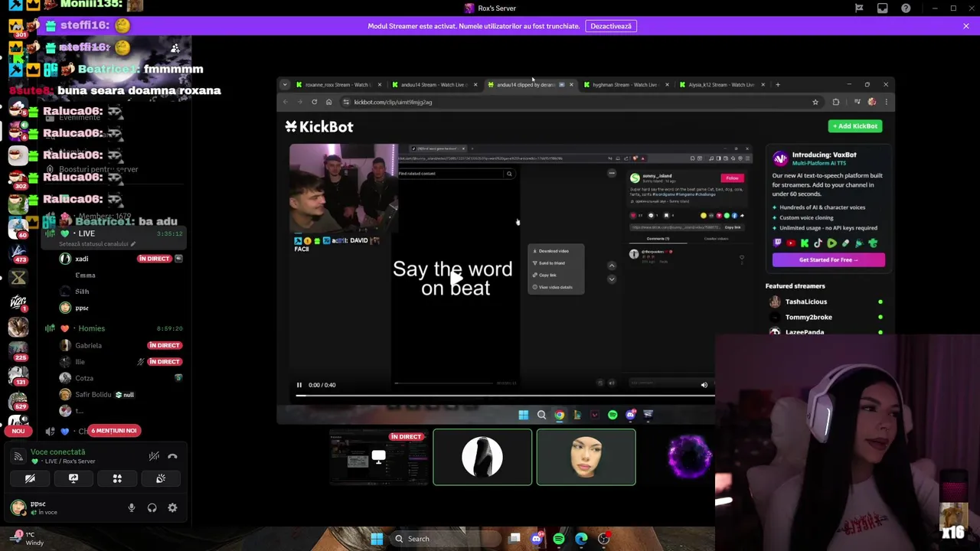Go to browser home page
Screen dimensions: 980x551
[328, 103]
